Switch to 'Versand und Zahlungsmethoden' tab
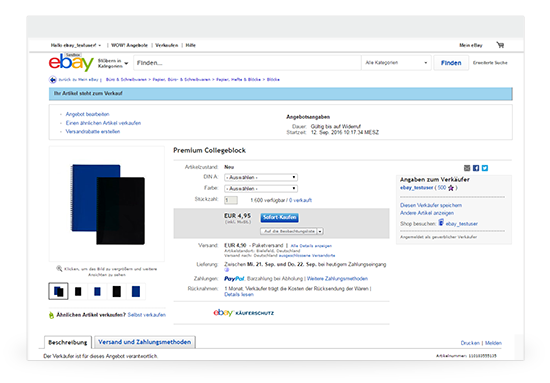This screenshot has width=550, height=383. (x=145, y=342)
